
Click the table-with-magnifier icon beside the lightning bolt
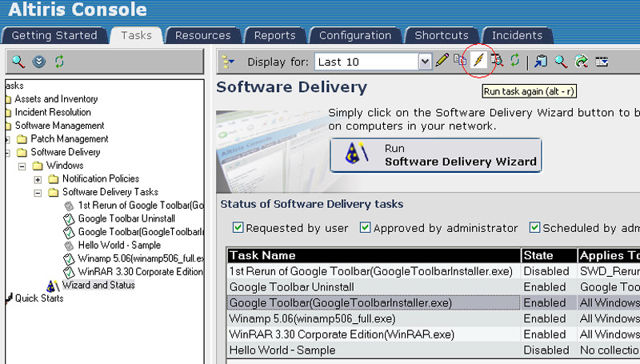[x=497, y=60]
